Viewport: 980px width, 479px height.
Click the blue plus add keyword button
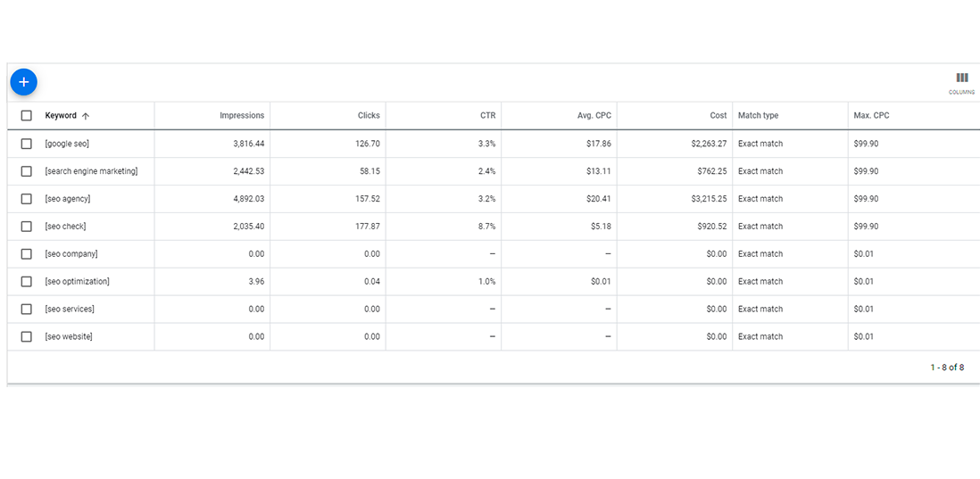click(24, 82)
